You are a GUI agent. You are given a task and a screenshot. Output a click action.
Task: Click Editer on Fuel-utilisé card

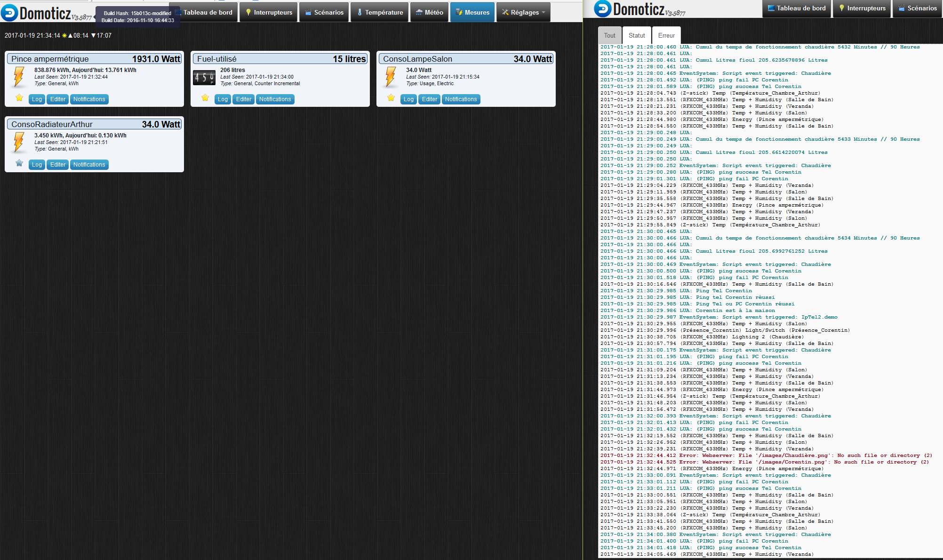(244, 99)
